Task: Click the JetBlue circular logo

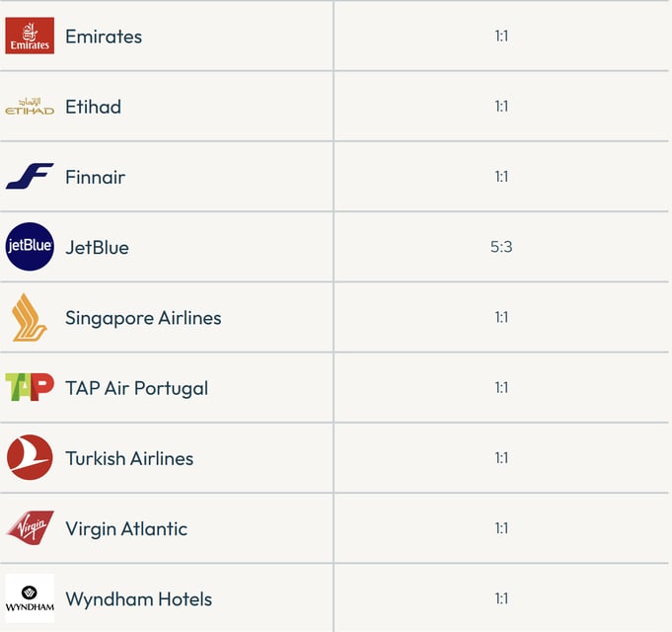Action: pyautogui.click(x=30, y=247)
